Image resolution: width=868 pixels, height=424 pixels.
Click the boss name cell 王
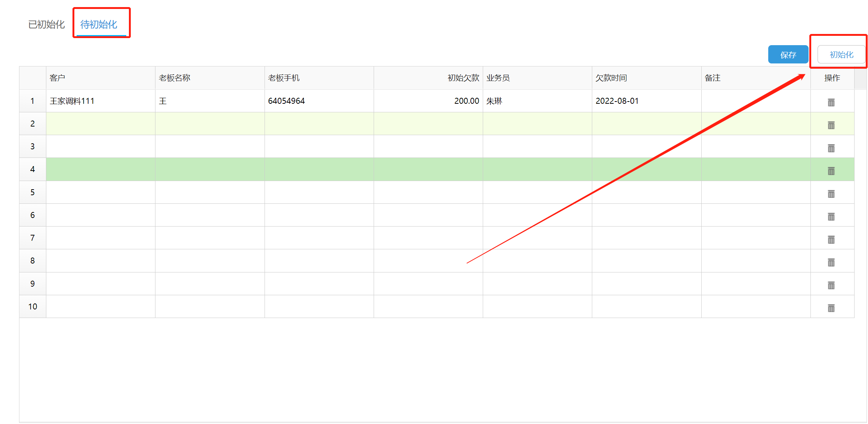[210, 101]
